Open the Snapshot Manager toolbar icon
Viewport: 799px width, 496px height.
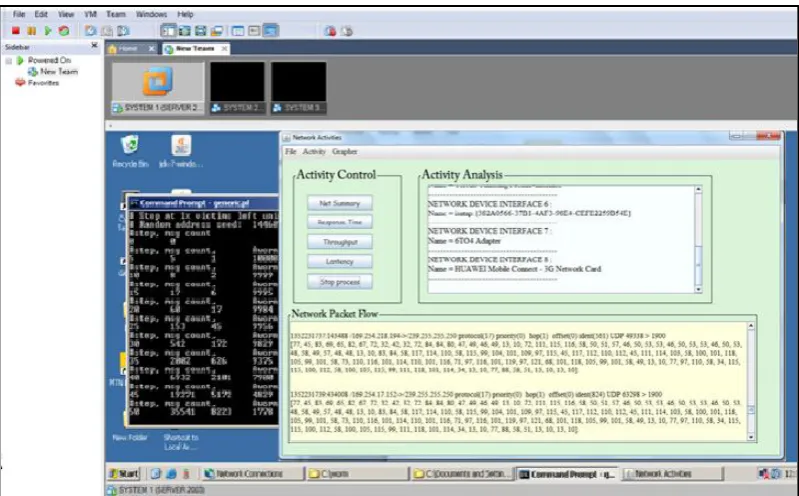[123, 31]
